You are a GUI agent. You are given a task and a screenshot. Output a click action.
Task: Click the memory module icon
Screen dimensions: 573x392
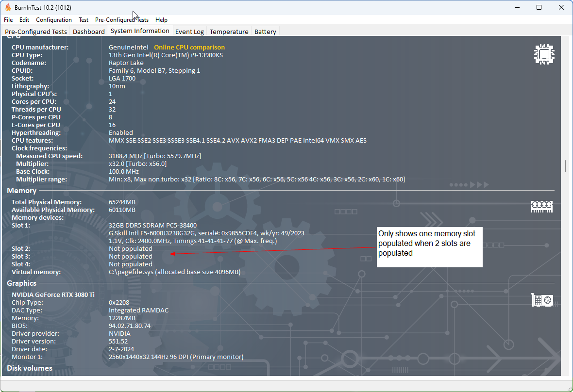pos(541,207)
